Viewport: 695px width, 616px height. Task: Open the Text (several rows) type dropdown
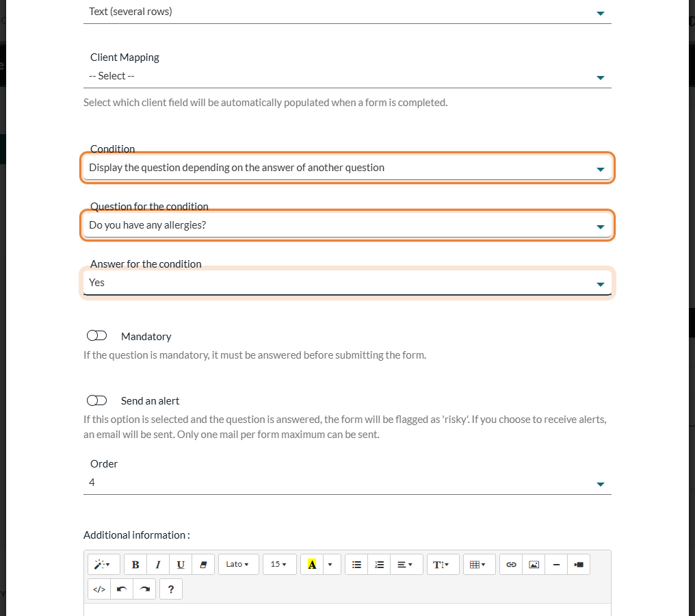[x=347, y=12]
